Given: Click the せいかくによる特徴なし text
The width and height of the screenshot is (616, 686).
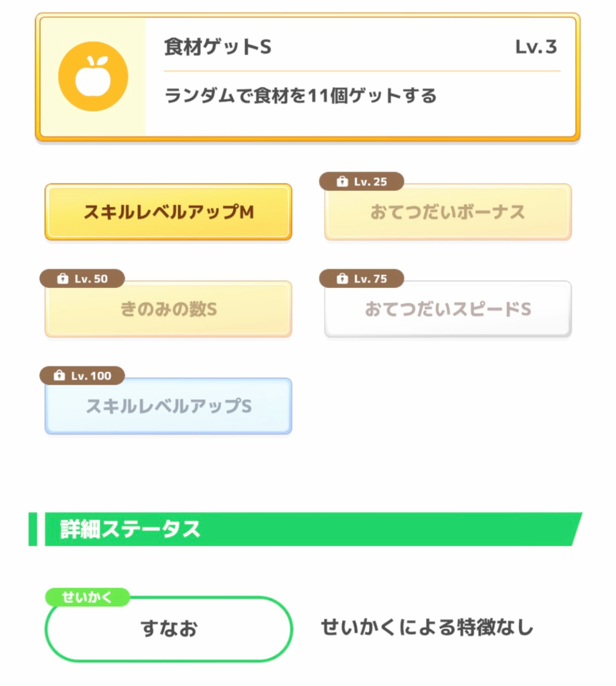Looking at the screenshot, I should (427, 628).
